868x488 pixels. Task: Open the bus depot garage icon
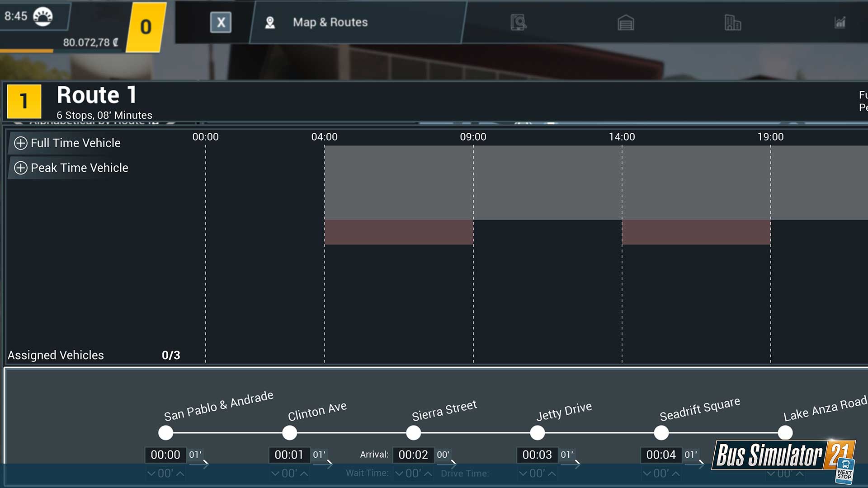point(626,22)
